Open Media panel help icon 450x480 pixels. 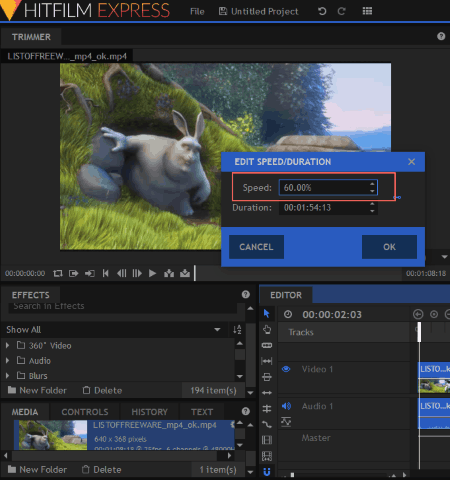[246, 411]
